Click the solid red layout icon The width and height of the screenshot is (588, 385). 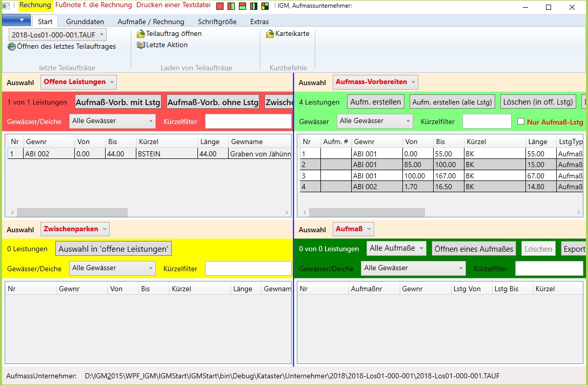click(220, 7)
